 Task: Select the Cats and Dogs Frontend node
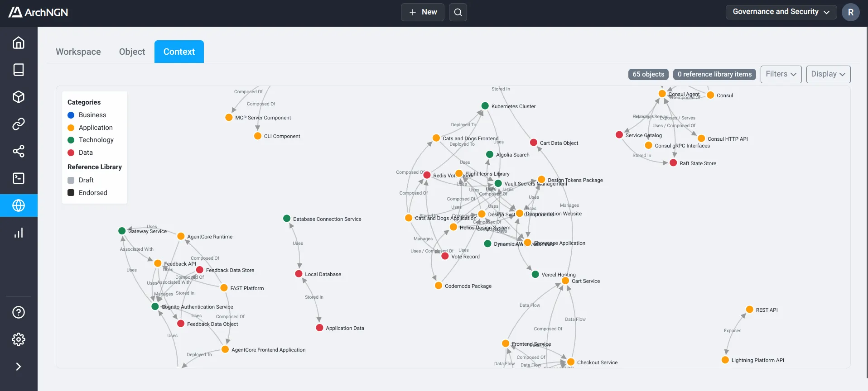[436, 138]
